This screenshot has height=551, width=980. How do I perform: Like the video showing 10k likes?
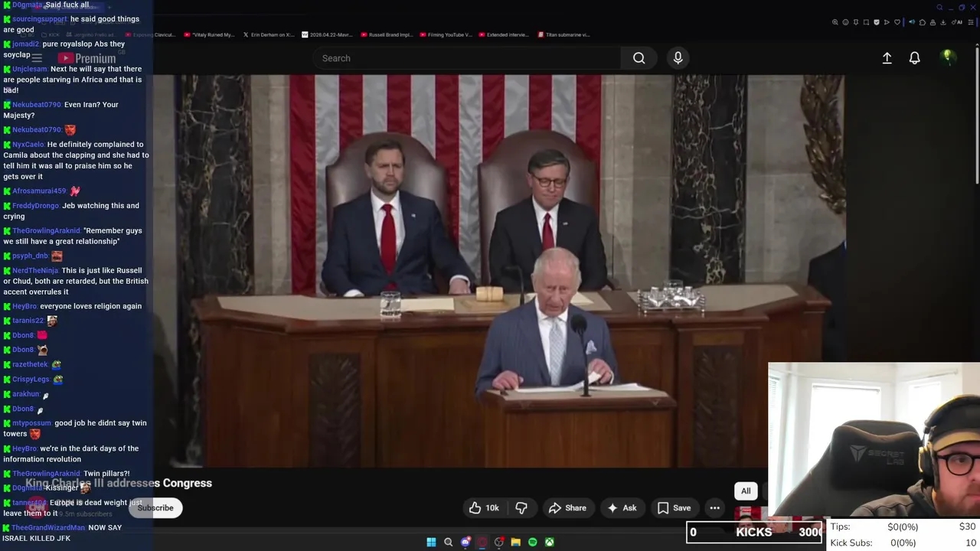(483, 508)
